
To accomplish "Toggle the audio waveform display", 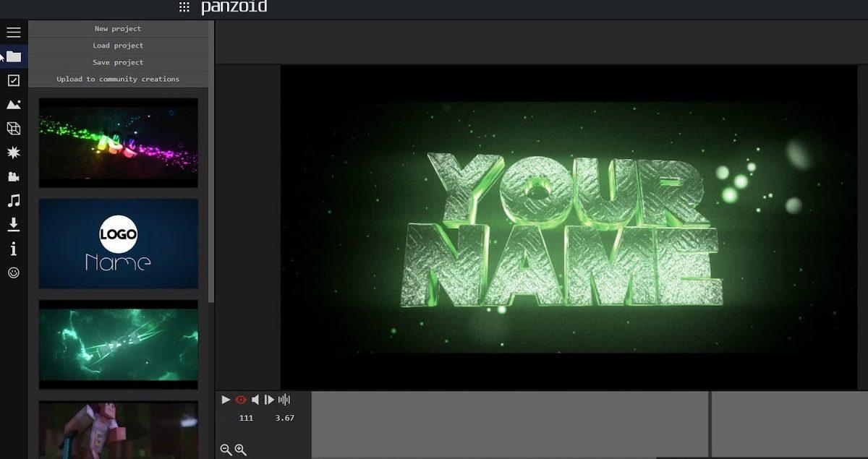I will 284,400.
